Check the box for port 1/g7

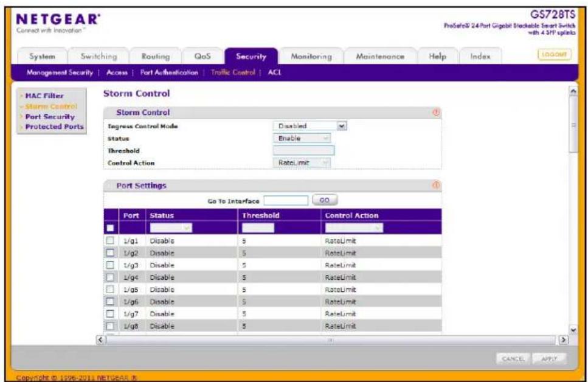(x=110, y=314)
